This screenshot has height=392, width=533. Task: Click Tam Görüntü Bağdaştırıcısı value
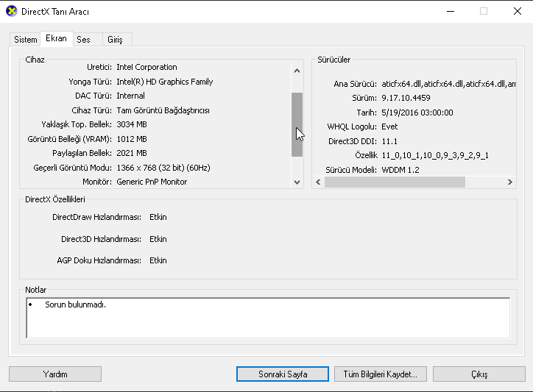(163, 110)
